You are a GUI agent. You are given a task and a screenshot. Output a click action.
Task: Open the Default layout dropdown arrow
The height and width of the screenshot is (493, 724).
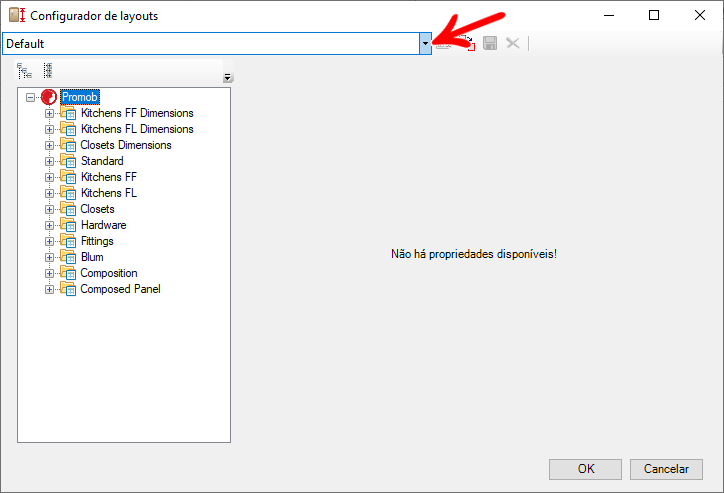click(425, 44)
